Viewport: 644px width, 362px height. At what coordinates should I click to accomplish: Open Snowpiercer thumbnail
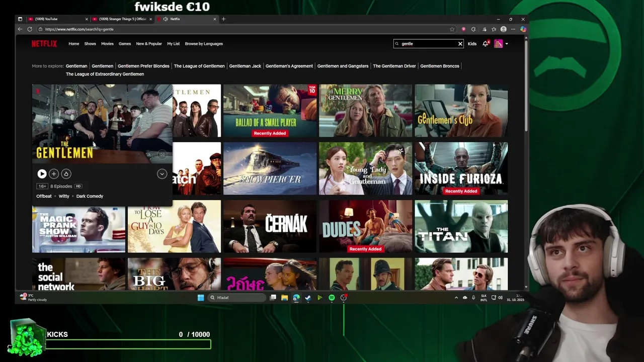click(x=270, y=168)
